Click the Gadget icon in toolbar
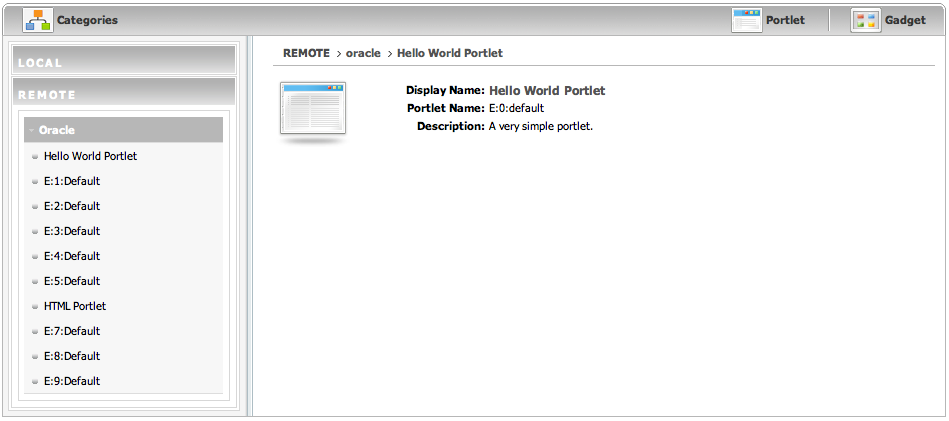 tap(865, 20)
